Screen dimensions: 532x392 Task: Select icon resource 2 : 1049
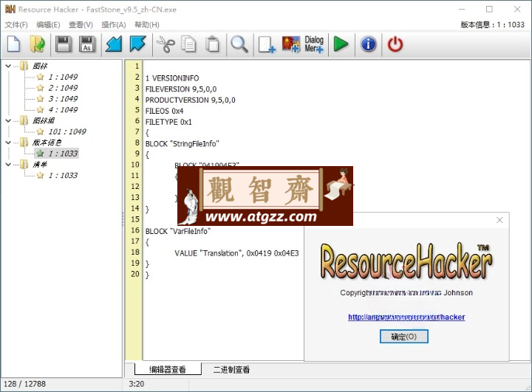63,88
